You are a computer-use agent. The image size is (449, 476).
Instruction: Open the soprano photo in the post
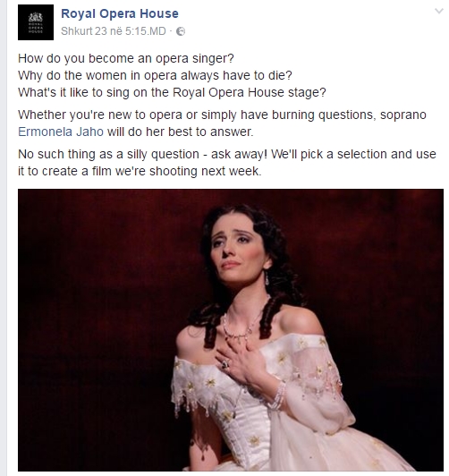pos(231,330)
